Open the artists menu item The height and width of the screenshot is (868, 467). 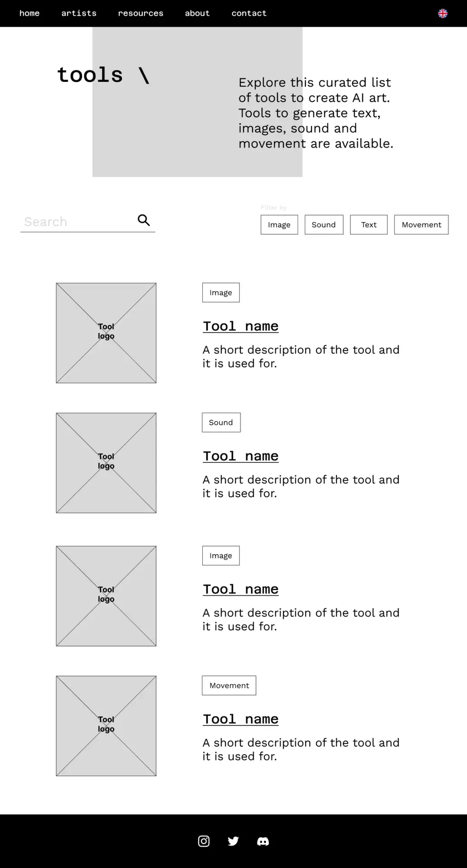[x=79, y=14]
